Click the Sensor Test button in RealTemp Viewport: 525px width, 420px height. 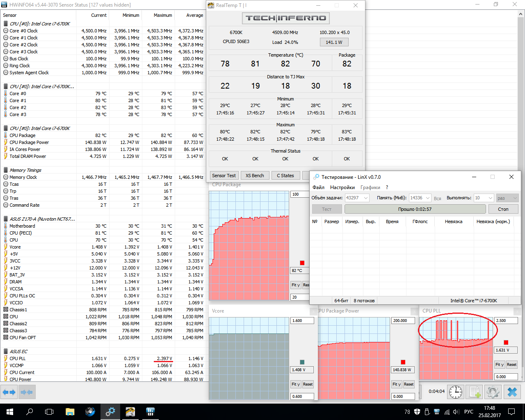pos(224,176)
